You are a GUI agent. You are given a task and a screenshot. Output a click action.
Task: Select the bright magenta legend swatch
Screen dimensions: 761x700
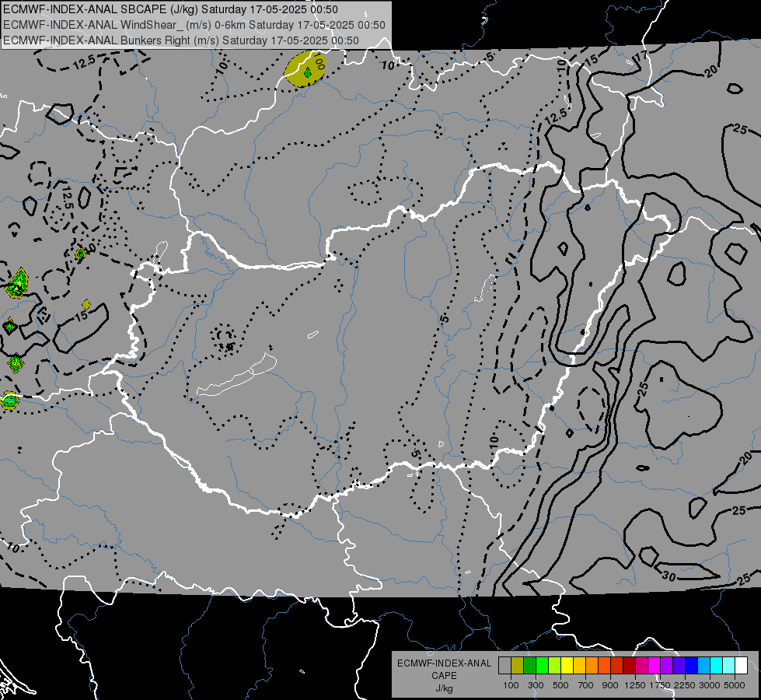point(655,665)
